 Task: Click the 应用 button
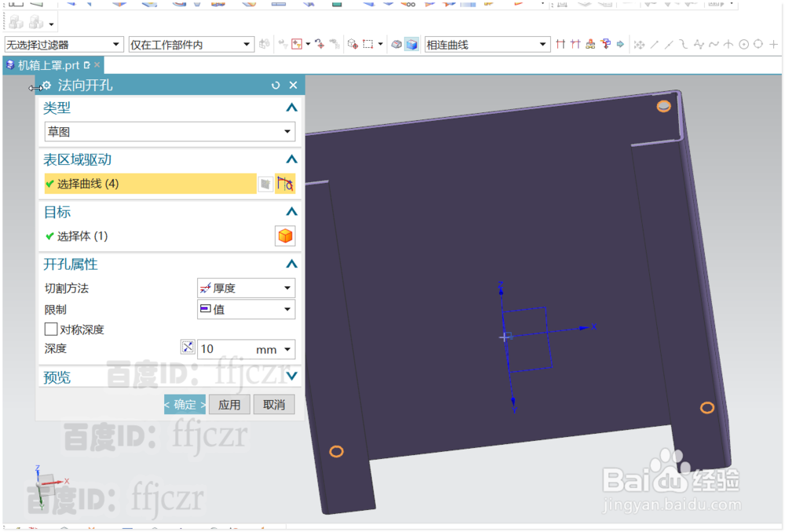click(x=229, y=404)
